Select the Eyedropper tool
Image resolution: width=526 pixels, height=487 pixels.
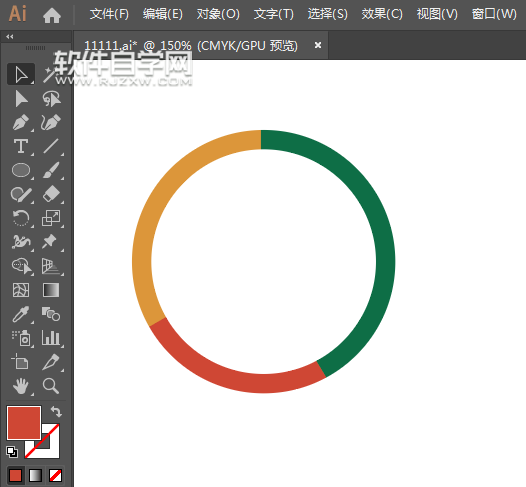[21, 314]
